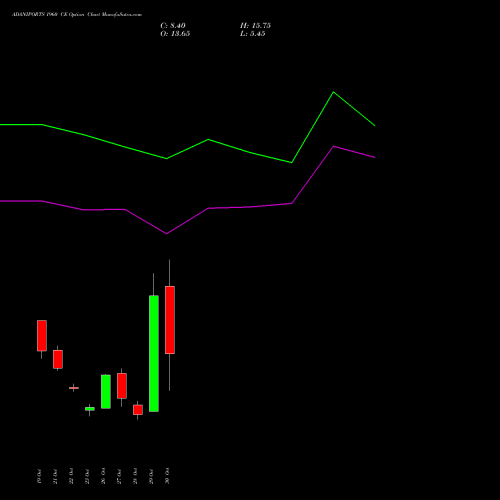Click the peak of the green line
Viewport: 500px width, 500px height.
pos(333,92)
